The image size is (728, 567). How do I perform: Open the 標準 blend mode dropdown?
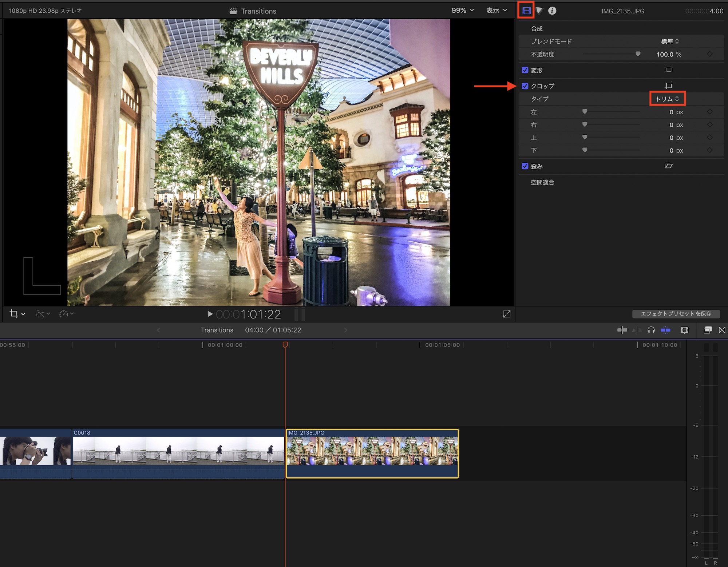[670, 41]
